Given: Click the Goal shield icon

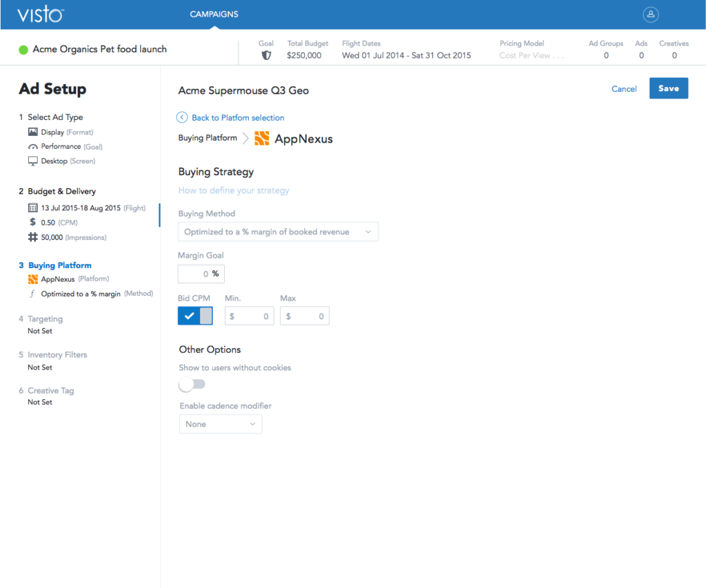Looking at the screenshot, I should coord(266,55).
